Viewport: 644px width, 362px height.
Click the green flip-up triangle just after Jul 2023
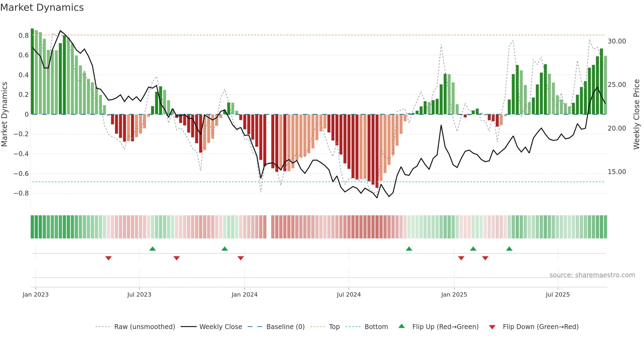tap(152, 249)
